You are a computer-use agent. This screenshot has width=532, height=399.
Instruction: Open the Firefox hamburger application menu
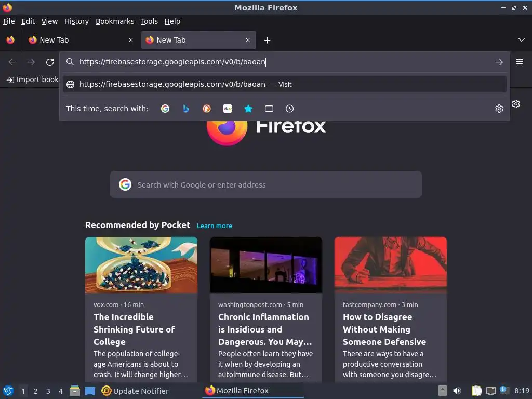(x=520, y=62)
